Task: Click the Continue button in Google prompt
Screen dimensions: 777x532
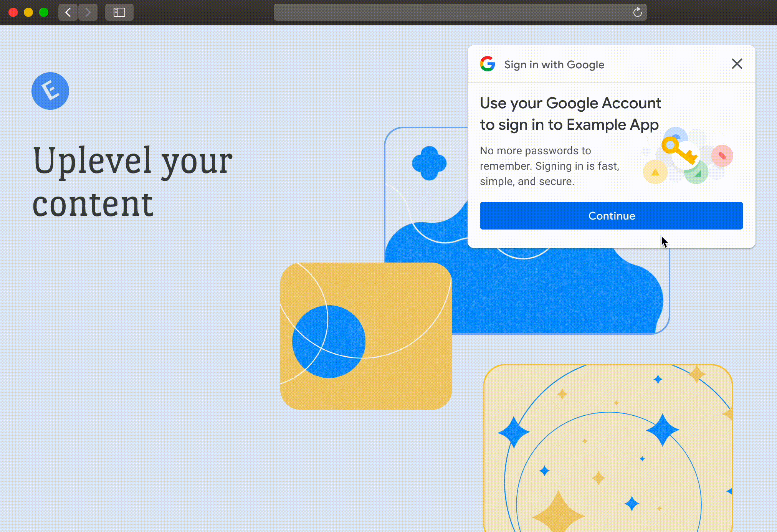Action: pos(611,216)
